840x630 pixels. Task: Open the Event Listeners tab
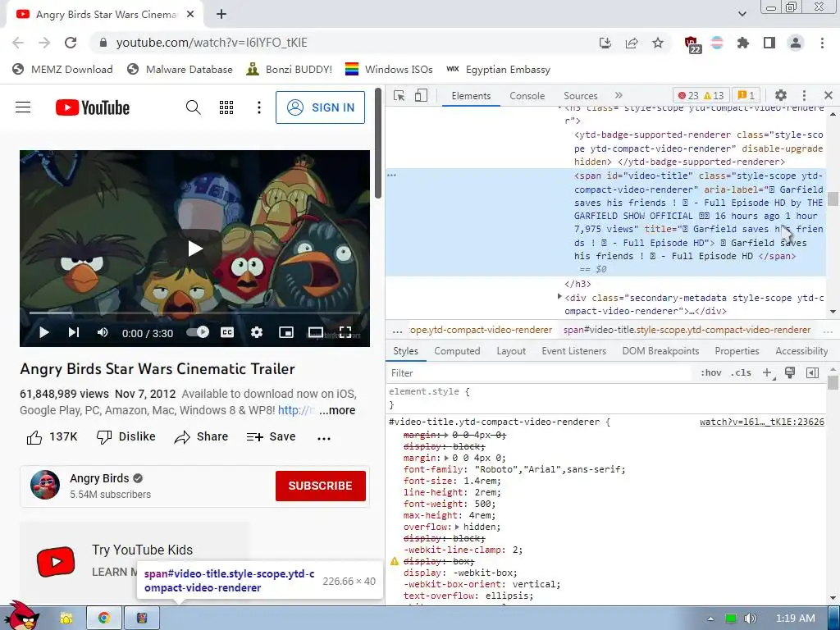(573, 351)
